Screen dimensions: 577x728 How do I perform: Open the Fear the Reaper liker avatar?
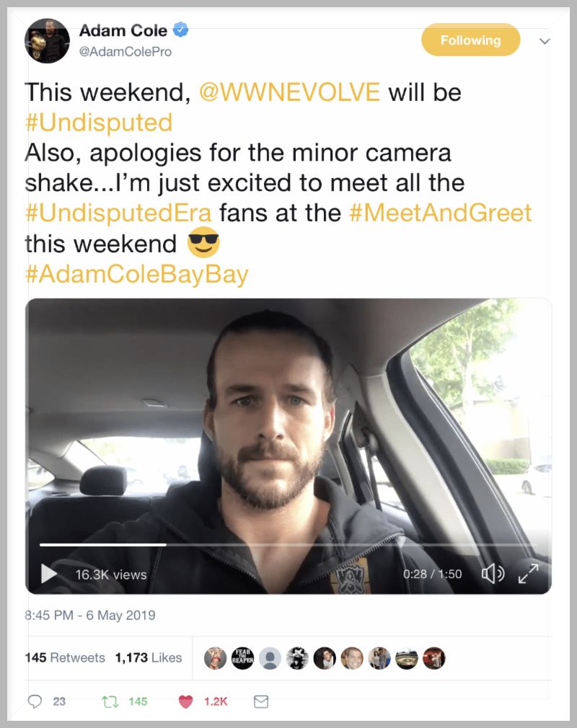point(242,658)
